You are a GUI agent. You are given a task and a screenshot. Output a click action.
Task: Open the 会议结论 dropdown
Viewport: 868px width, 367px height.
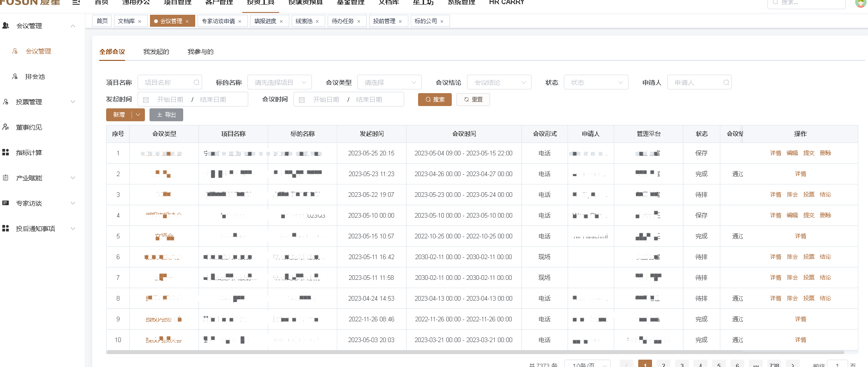click(499, 83)
